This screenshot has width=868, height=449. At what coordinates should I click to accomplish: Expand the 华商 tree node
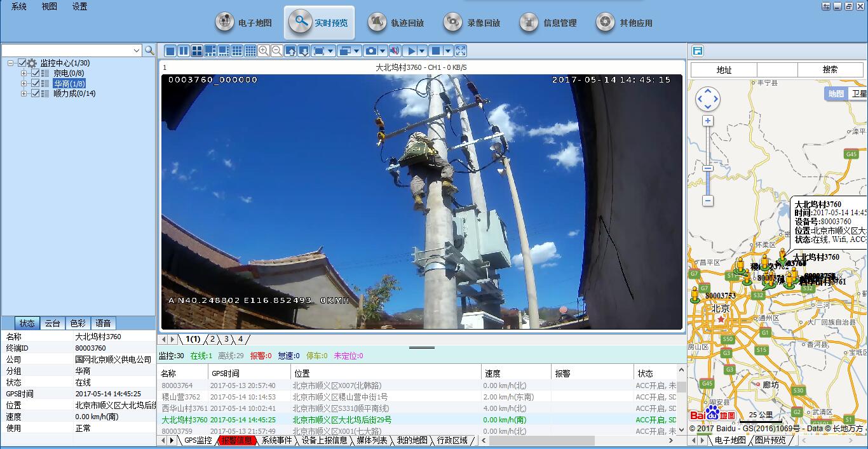pyautogui.click(x=24, y=83)
